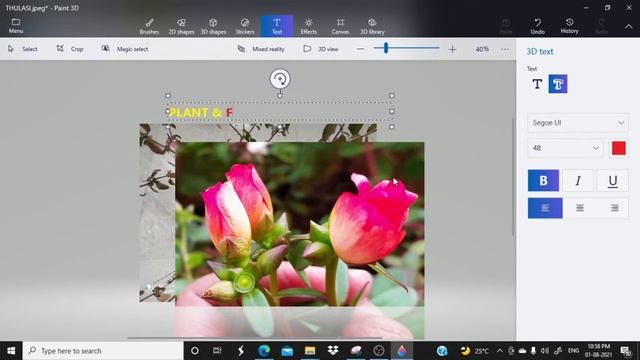Activate Magic select tool

coord(125,49)
